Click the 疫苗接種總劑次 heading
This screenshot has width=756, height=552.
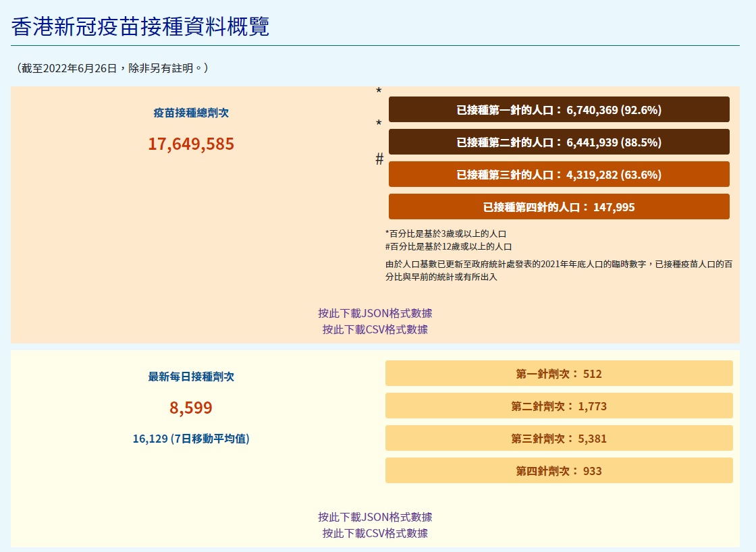(x=191, y=113)
